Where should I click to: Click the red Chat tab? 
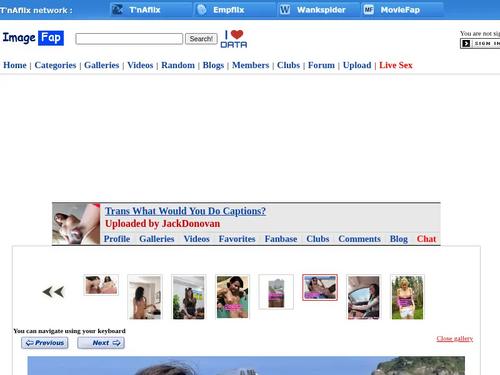(426, 239)
